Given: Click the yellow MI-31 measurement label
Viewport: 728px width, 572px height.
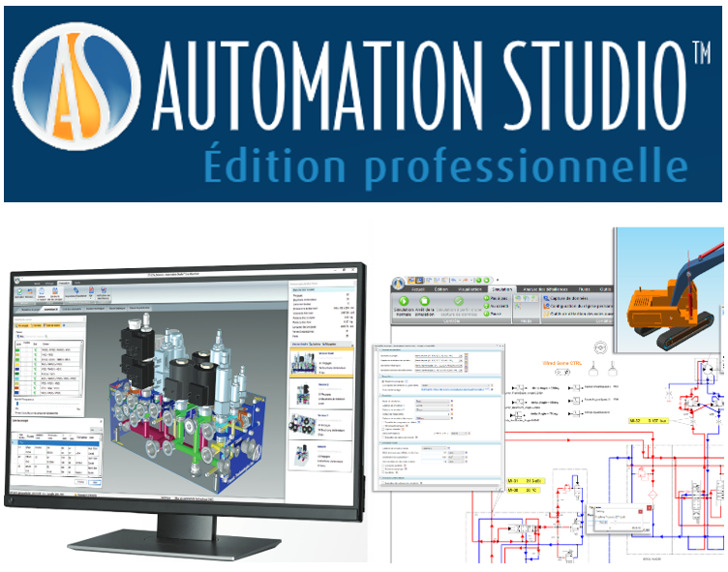Looking at the screenshot, I should tap(525, 480).
